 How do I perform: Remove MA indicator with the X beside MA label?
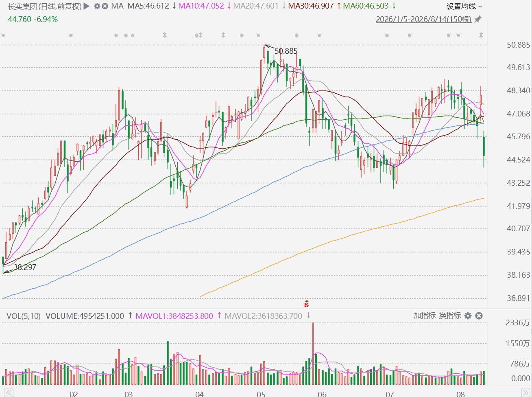tap(105, 6)
